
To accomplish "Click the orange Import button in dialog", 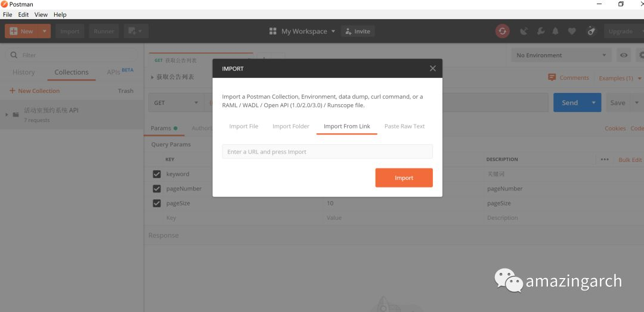I will click(x=404, y=177).
